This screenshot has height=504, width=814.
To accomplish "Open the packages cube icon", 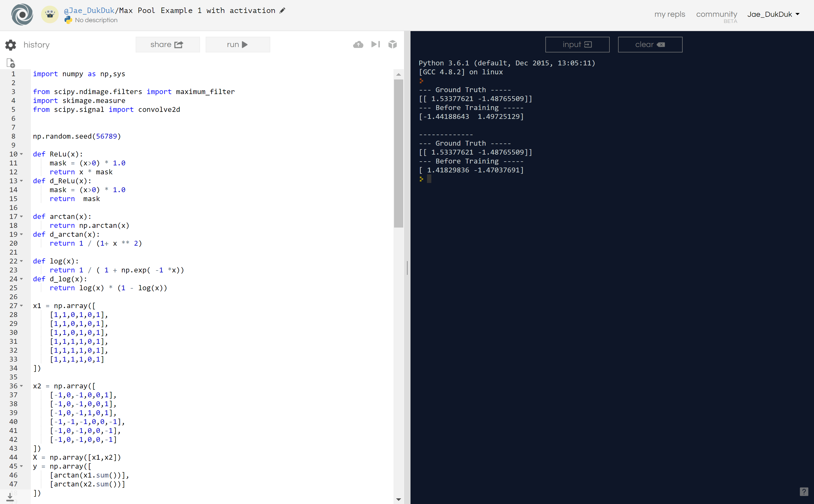I will point(392,44).
